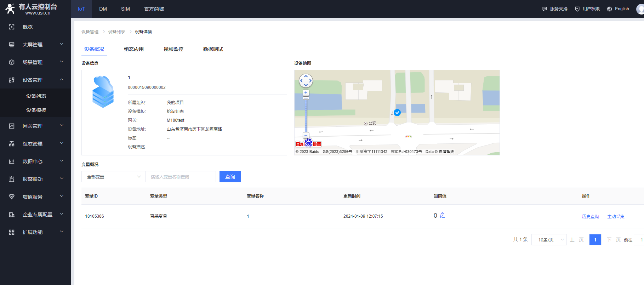
Task: Focus the variable name search input field
Action: (x=181, y=177)
